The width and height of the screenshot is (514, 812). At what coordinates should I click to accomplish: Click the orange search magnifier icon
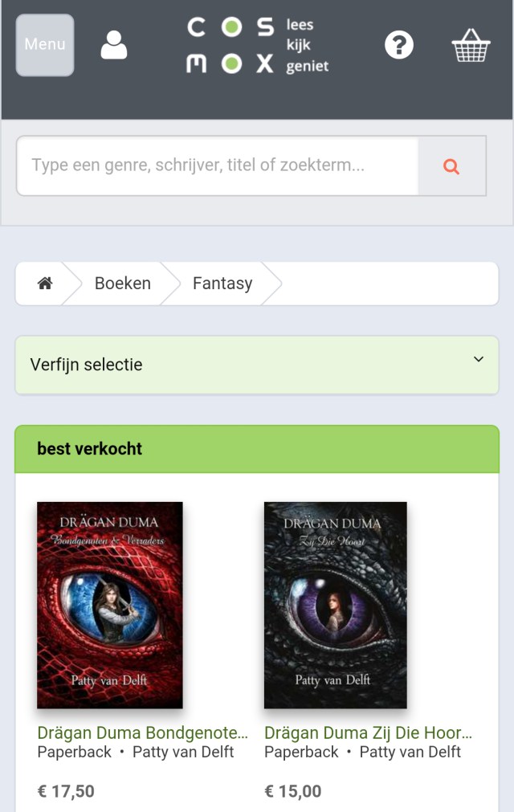point(451,166)
